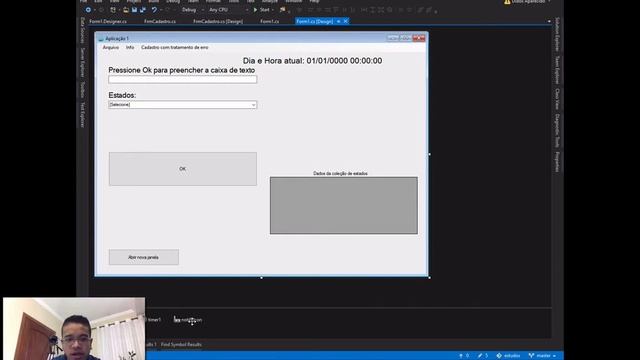Click the Open File toolbar icon
Screen dimensions: 640x360
[x=126, y=10]
